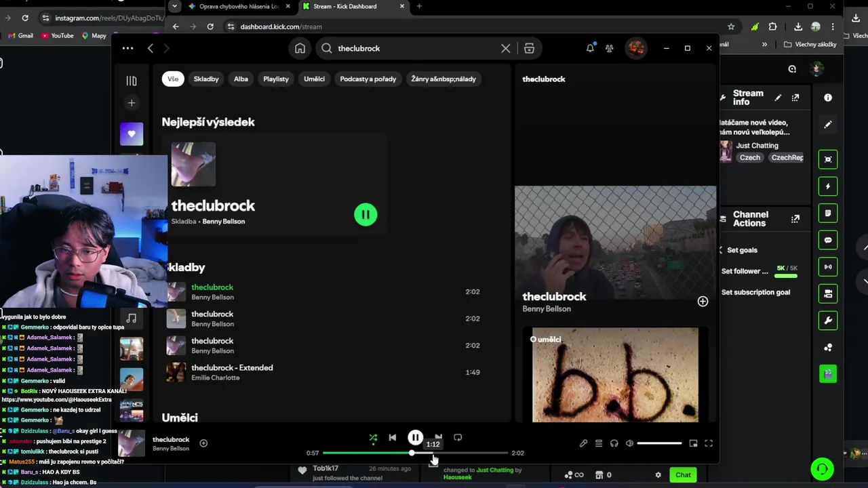This screenshot has height=488, width=868.
Task: Open the play queue icon
Action: click(x=599, y=443)
